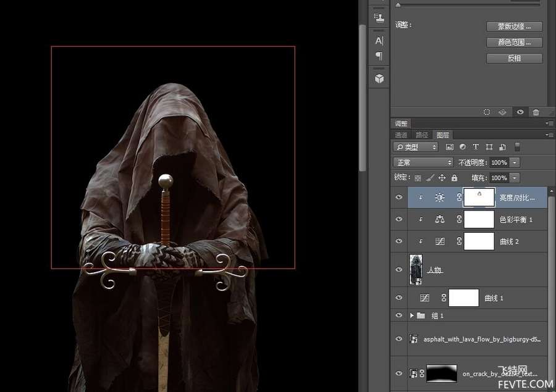The image size is (556, 392).
Task: Click mask link icon on 亮度/对比 layer
Action: point(459,198)
